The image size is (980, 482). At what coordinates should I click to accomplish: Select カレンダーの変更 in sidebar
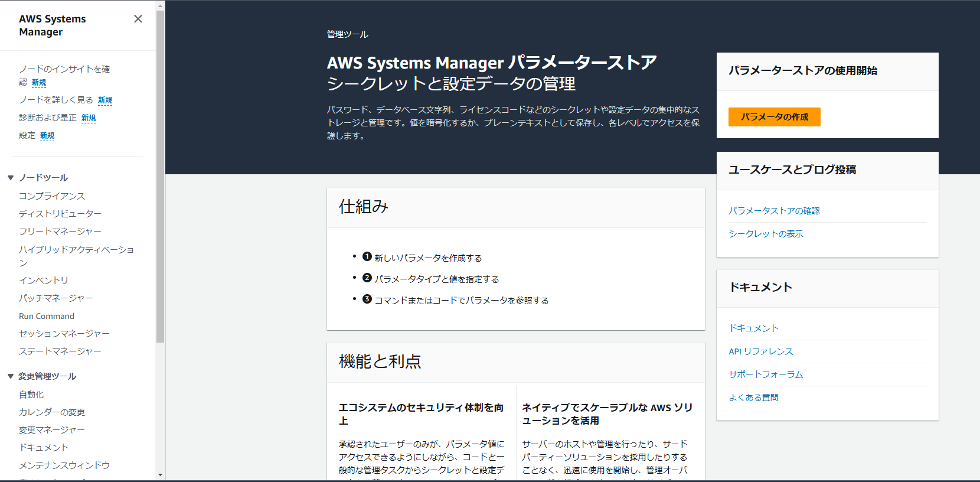[x=52, y=412]
